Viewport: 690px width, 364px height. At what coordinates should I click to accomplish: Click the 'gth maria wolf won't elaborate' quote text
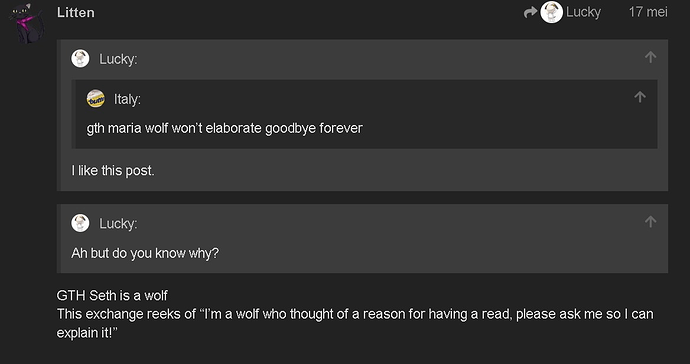224,128
